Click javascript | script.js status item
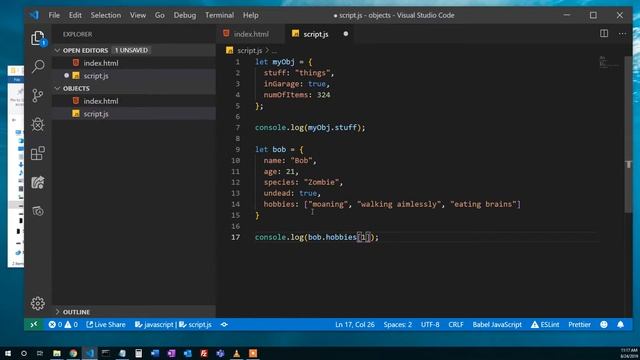This screenshot has height=360, width=640. (173, 324)
